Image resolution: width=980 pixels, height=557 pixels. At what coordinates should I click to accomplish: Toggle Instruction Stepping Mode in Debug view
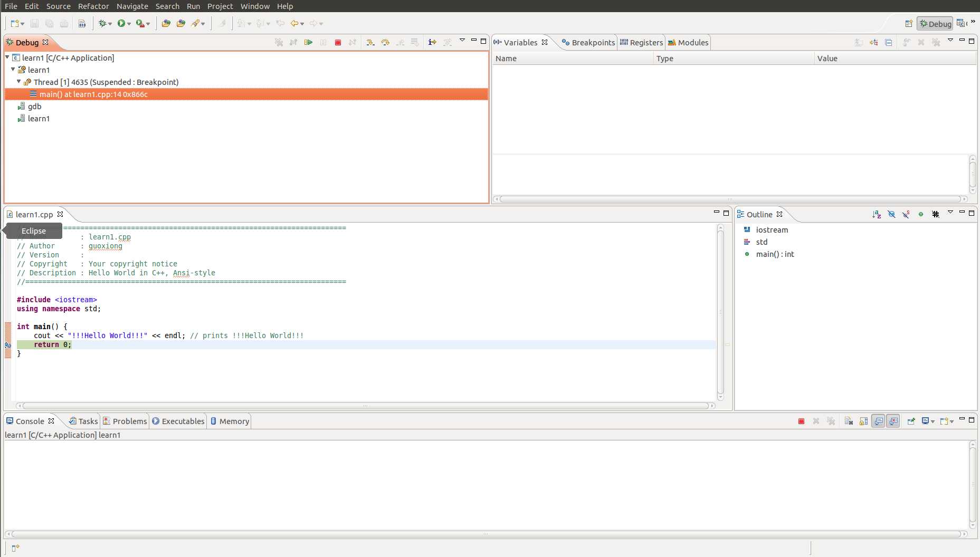coord(432,42)
